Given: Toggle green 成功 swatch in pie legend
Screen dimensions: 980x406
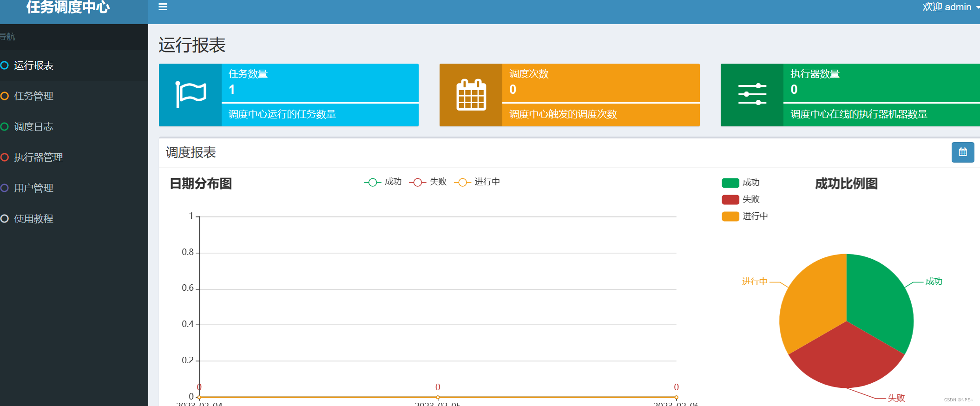Looking at the screenshot, I should click(730, 183).
